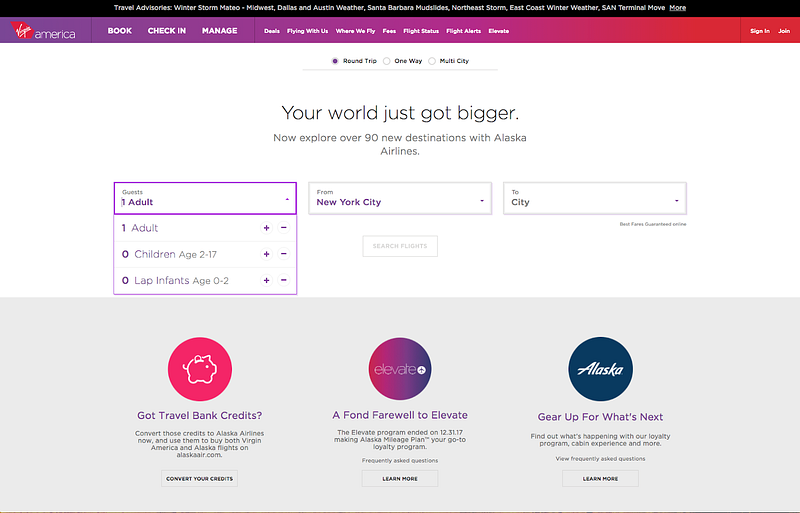
Task: Remove a child with the minus icon
Action: (x=284, y=254)
